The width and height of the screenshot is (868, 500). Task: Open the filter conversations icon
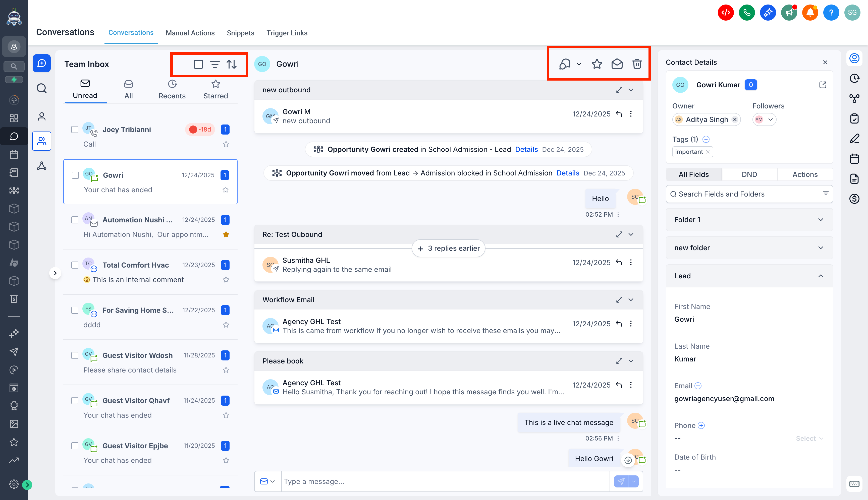click(x=215, y=64)
